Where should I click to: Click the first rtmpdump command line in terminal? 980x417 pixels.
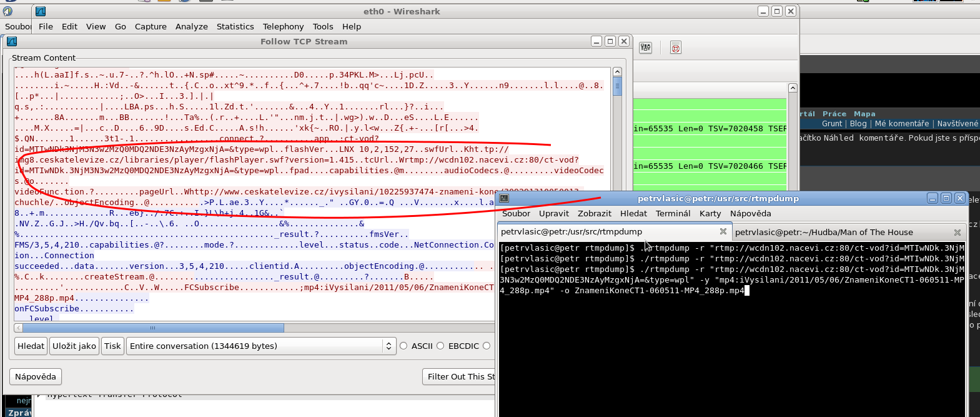click(732, 248)
